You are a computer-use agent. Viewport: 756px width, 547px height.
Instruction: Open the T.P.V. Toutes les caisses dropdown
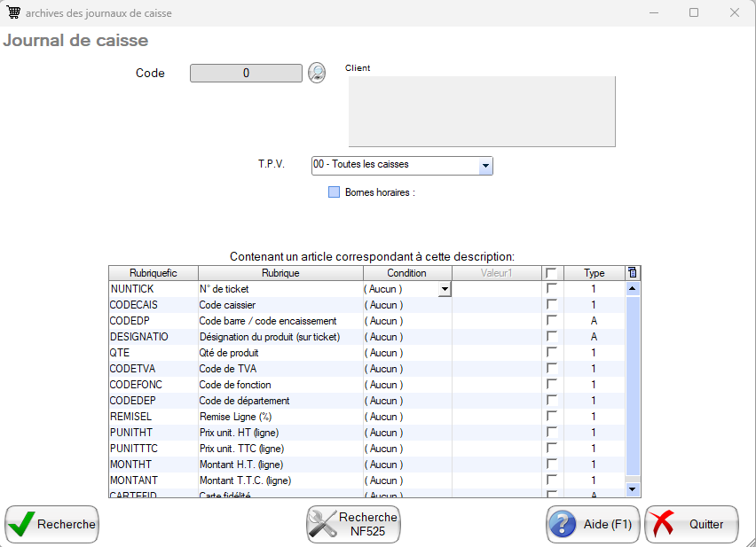click(x=484, y=166)
